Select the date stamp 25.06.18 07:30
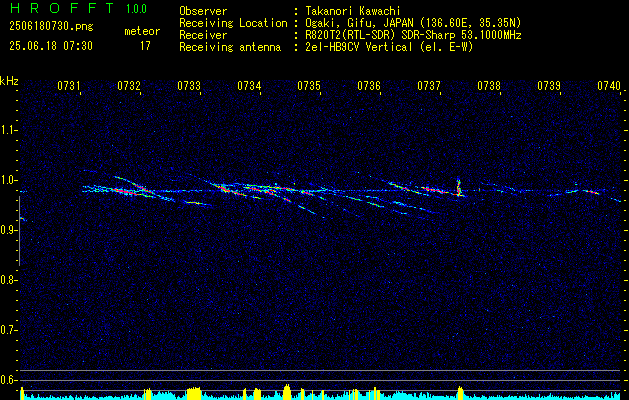The height and width of the screenshot is (400, 629). (x=51, y=46)
